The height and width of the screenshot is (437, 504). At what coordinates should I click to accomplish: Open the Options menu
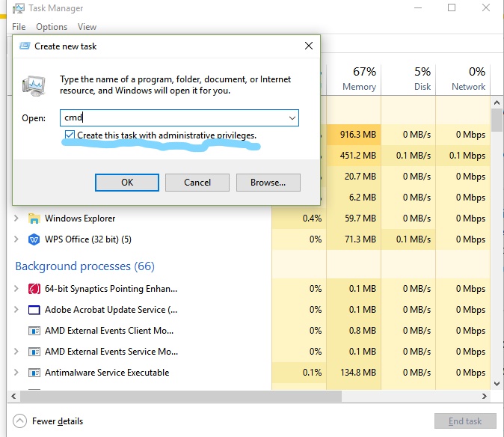[x=52, y=27]
